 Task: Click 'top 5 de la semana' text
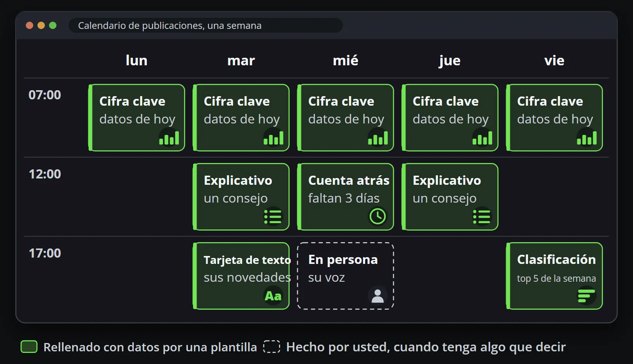(x=556, y=279)
